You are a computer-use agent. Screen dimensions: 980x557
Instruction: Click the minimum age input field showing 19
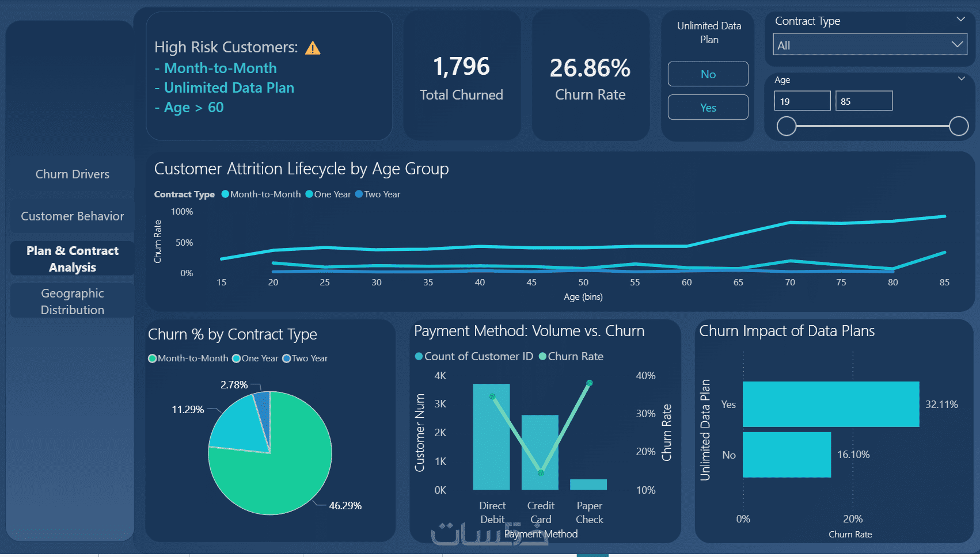point(802,101)
